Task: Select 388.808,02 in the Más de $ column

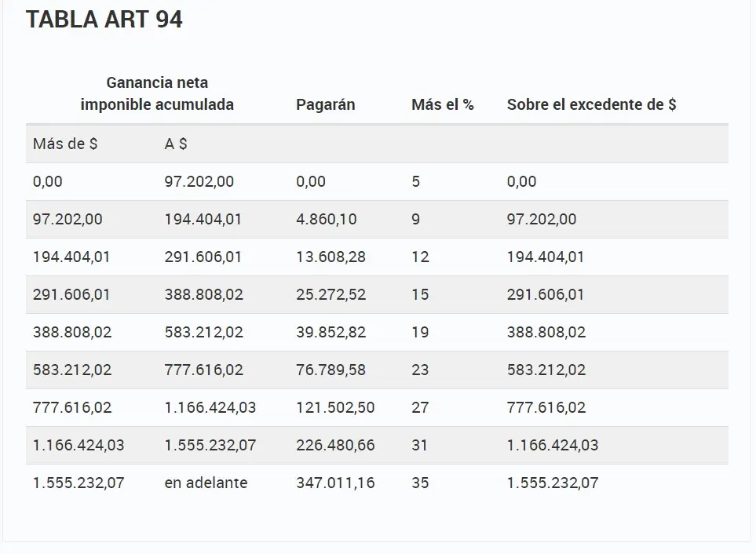Action: [72, 332]
